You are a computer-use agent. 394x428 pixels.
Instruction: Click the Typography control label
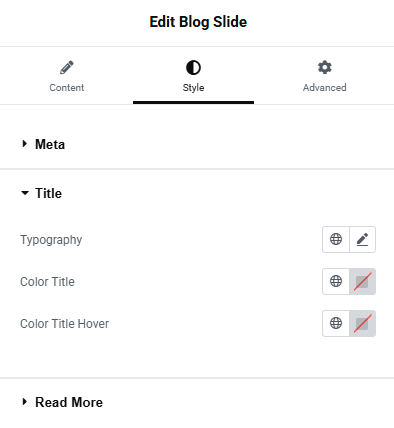(x=51, y=240)
